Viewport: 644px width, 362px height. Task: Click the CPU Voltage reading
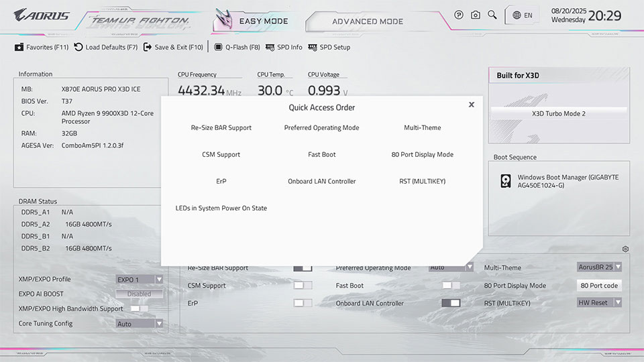click(328, 90)
